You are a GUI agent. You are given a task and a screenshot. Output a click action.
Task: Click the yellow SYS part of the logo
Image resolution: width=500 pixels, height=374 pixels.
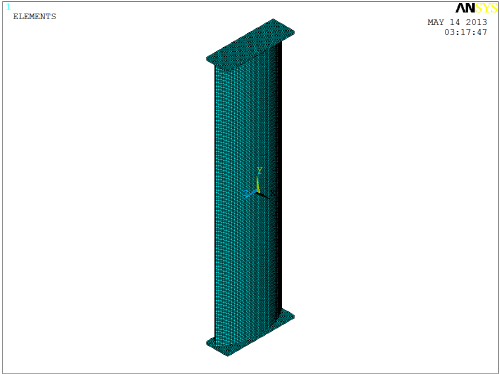(486, 8)
